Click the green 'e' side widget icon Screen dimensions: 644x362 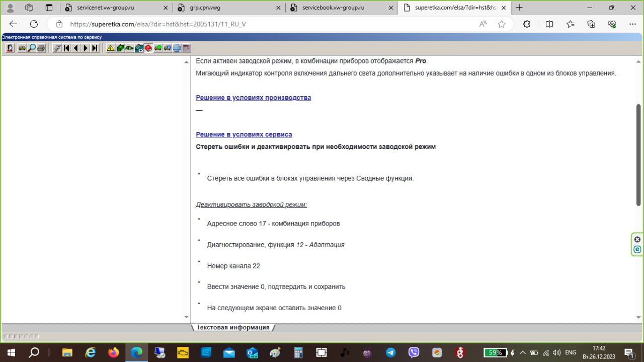click(637, 249)
